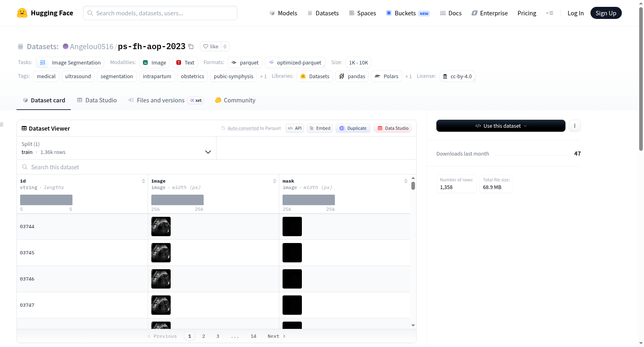Click the heart like button
Screen dimensions: 644x347
pos(211,46)
